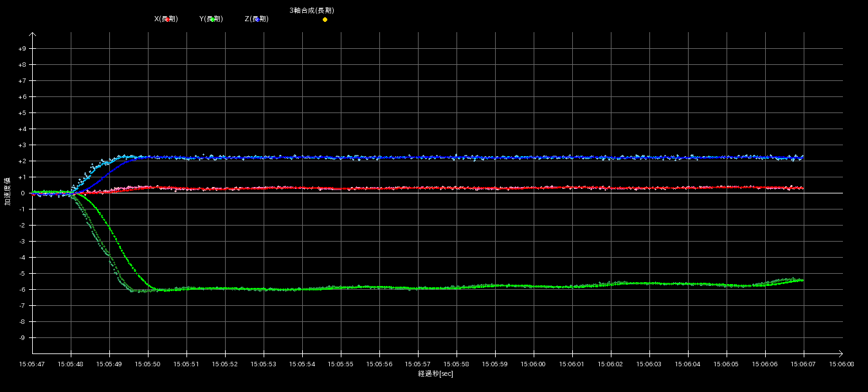The image size is (868, 392).
Task: Select the green Y-axis data line
Action: tap(450, 288)
